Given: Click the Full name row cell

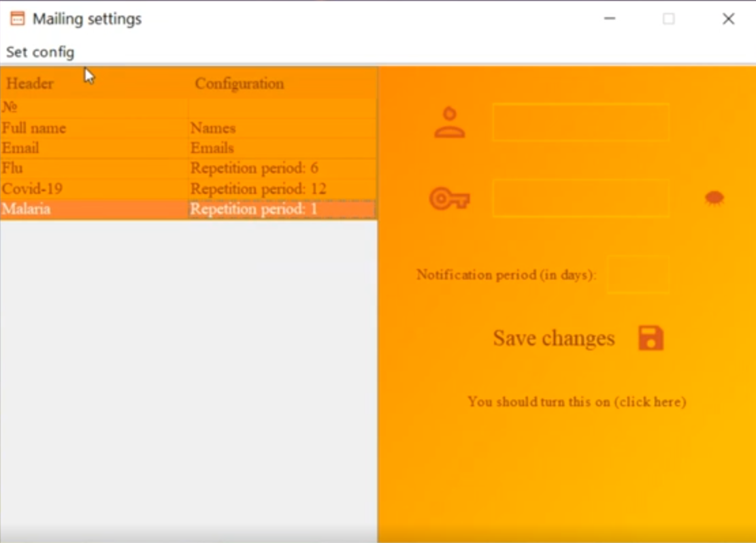Looking at the screenshot, I should pos(34,128).
